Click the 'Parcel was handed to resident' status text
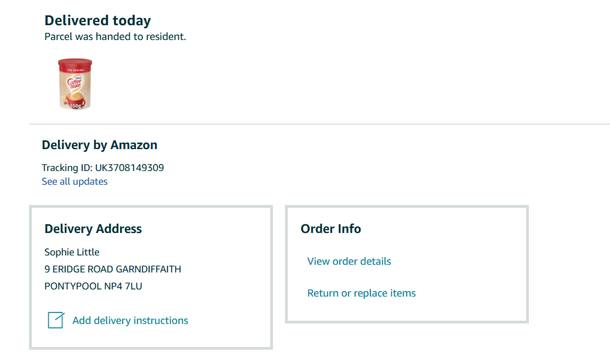The image size is (610, 364). click(115, 37)
